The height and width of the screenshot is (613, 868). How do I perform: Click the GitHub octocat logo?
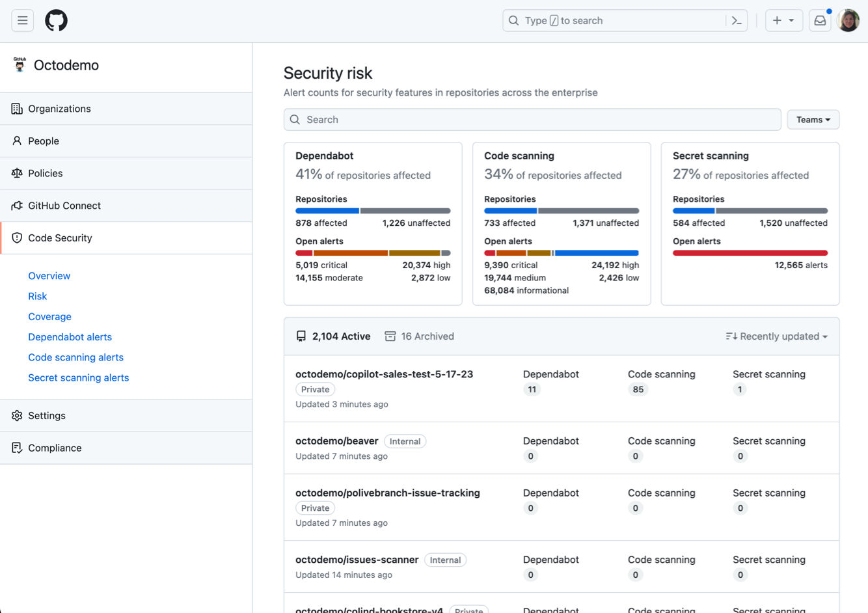pyautogui.click(x=56, y=20)
